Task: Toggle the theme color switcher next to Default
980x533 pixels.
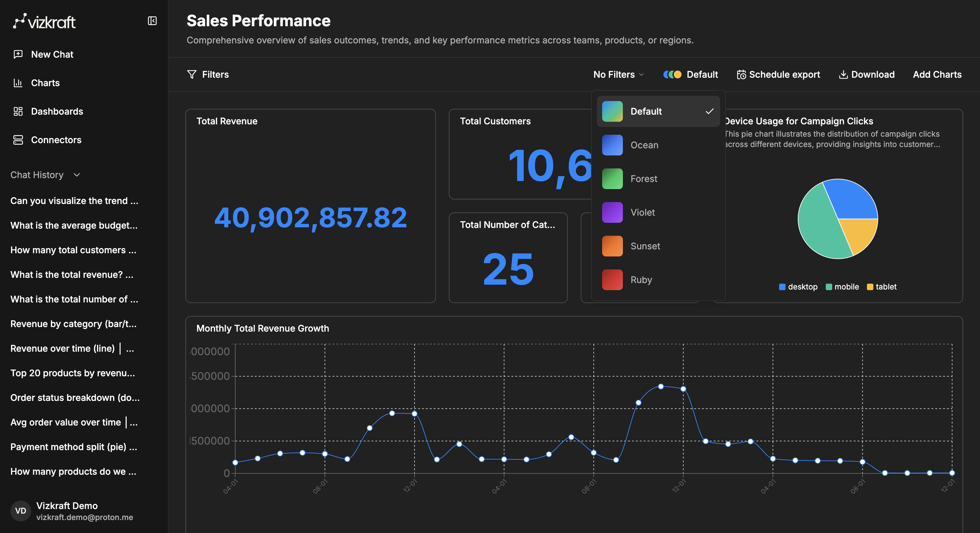Action: [x=672, y=74]
